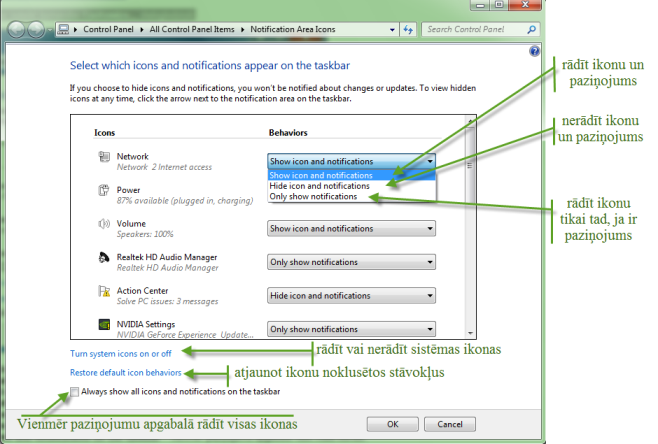Click the Action Center flag icon
Viewport: 658px width, 444px height.
point(104,292)
